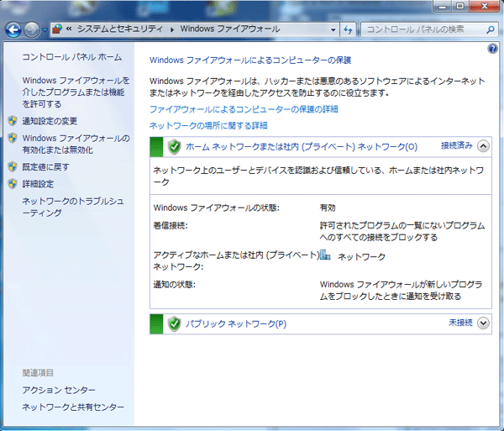Click shield icon beside 詳細設定

13,184
